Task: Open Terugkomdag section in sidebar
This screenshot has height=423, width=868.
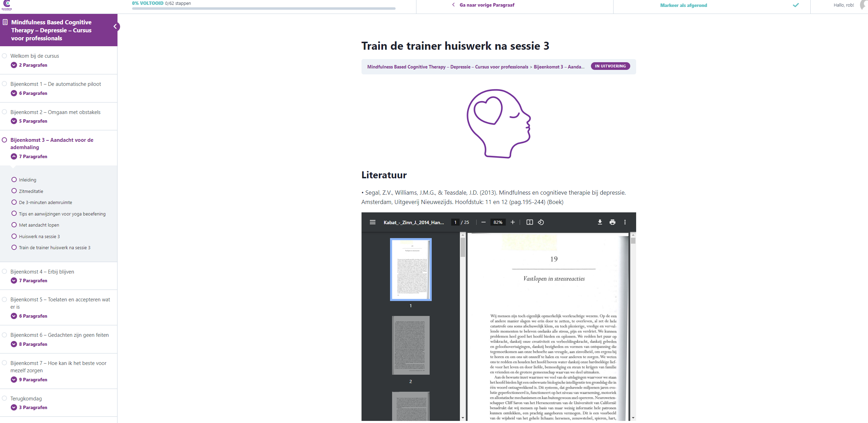Action: [26, 398]
